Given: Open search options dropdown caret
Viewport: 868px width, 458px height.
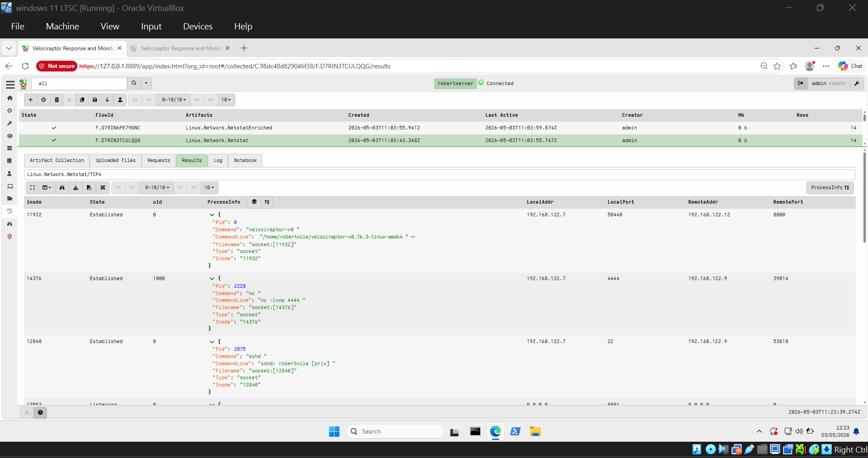Looking at the screenshot, I should (x=146, y=83).
